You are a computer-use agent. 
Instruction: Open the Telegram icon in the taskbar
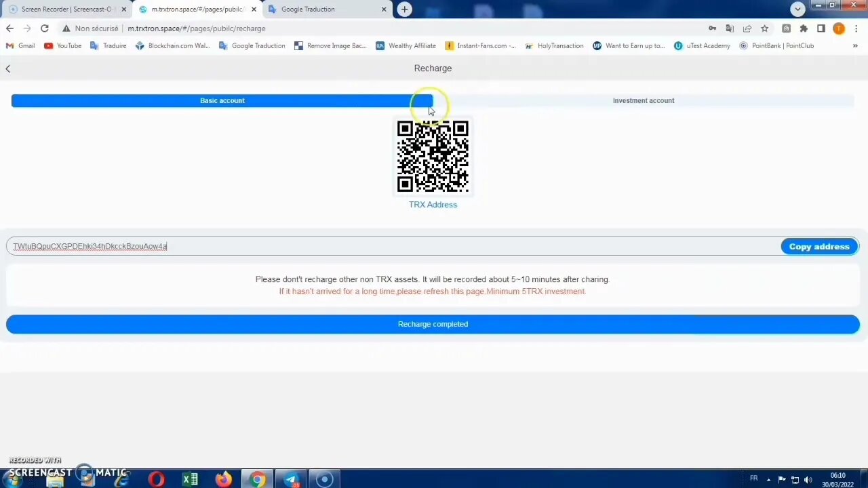(291, 479)
